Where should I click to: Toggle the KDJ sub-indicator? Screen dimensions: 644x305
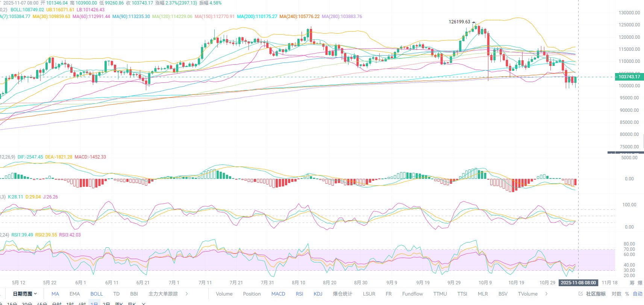[x=318, y=294]
